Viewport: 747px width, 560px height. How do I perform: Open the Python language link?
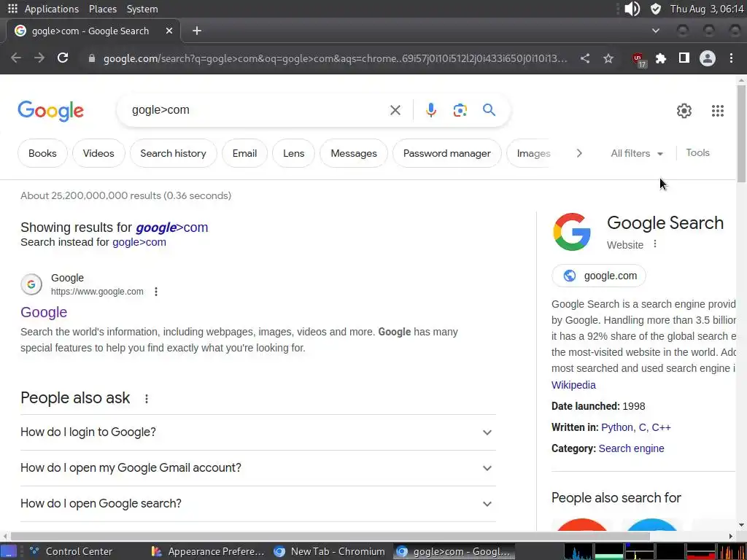617,427
